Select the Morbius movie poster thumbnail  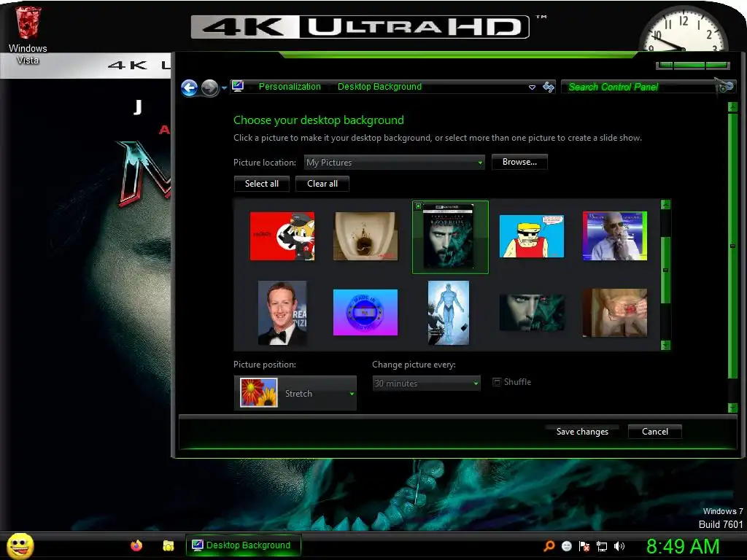pyautogui.click(x=449, y=237)
